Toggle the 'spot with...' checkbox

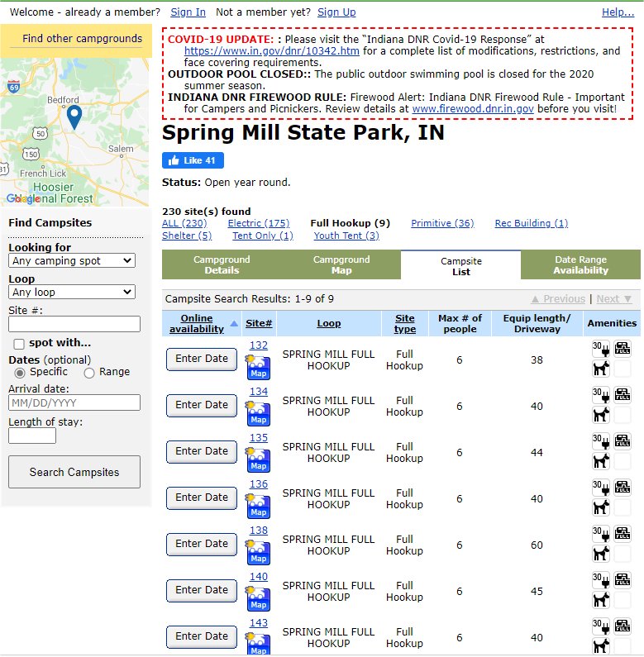pyautogui.click(x=19, y=344)
